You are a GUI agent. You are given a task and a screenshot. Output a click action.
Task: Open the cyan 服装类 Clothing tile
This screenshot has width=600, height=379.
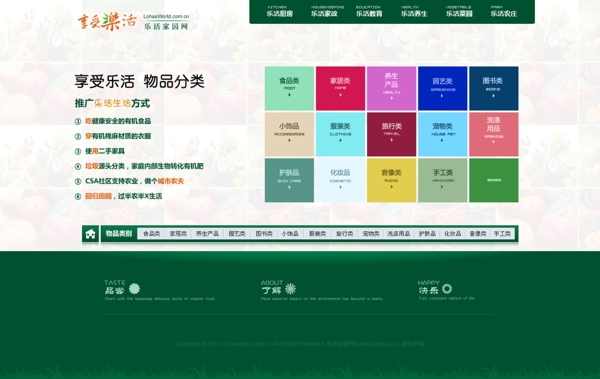pos(341,134)
